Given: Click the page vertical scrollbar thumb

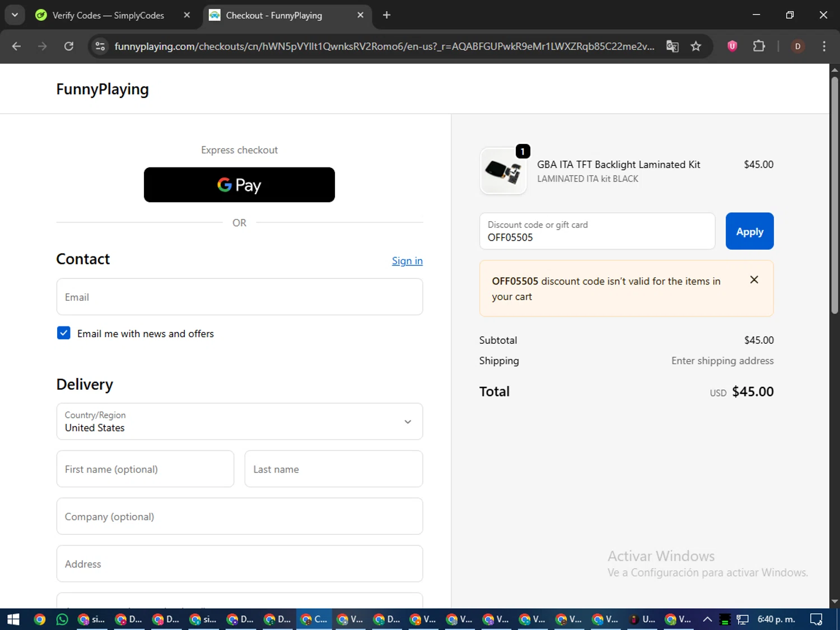Looking at the screenshot, I should click(x=834, y=195).
